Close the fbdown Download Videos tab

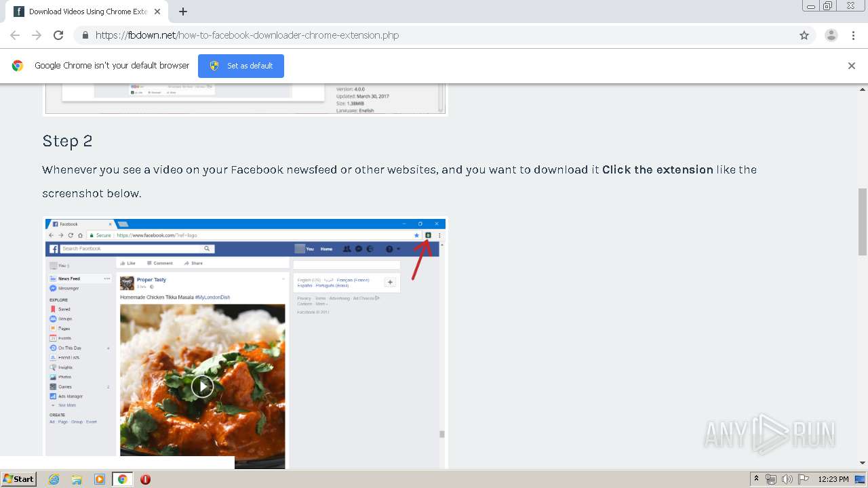pos(158,12)
